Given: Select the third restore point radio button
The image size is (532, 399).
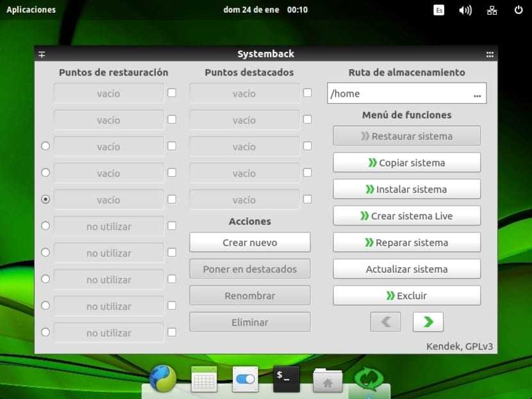Looking at the screenshot, I should (x=45, y=146).
